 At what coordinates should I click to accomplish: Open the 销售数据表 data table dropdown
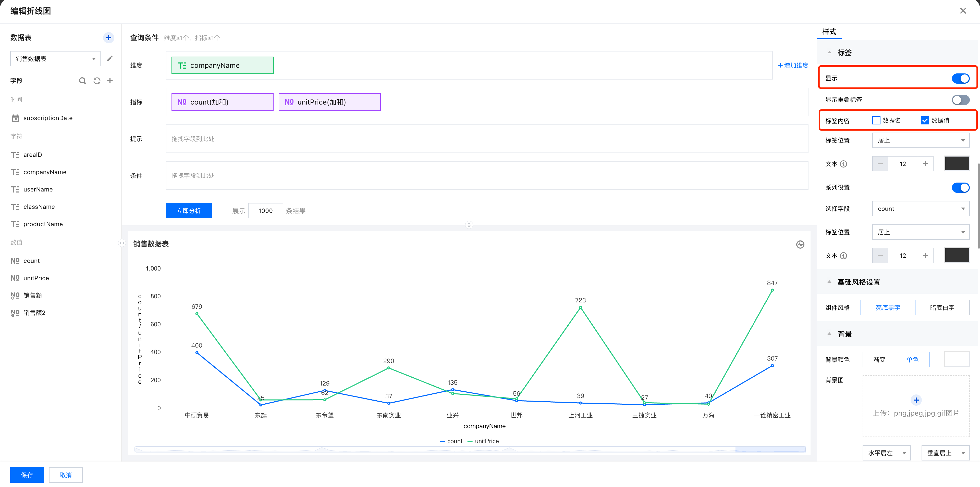(x=55, y=59)
